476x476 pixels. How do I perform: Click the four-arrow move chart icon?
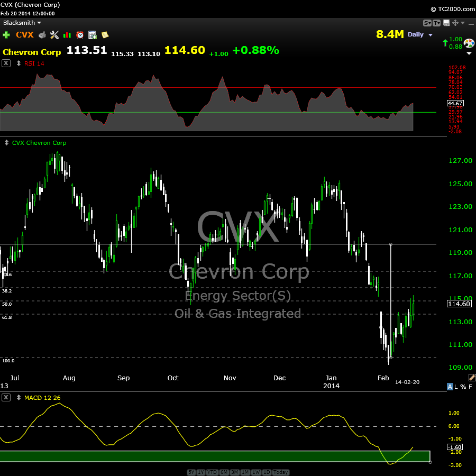click(455, 23)
